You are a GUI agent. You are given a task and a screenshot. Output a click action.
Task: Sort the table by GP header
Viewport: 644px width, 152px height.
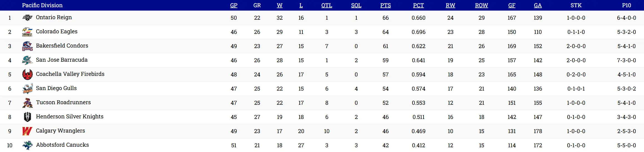point(234,5)
